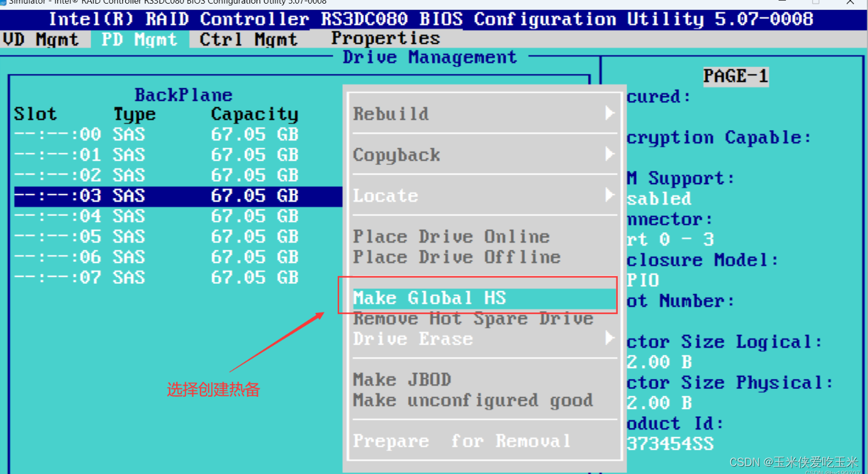Image resolution: width=868 pixels, height=474 pixels.
Task: Choose Place Drive Offline
Action: tap(457, 257)
